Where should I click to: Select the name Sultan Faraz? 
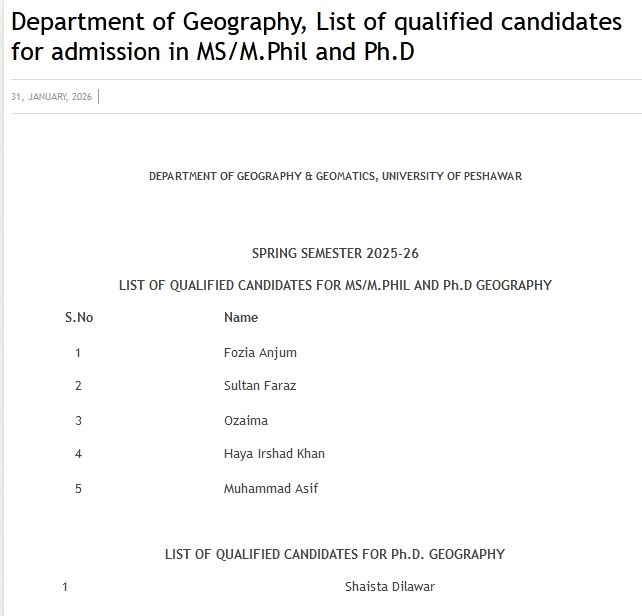(x=260, y=386)
